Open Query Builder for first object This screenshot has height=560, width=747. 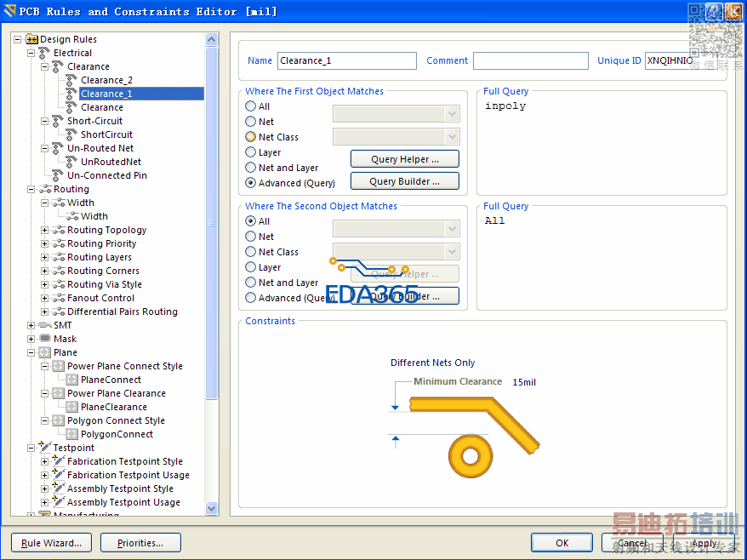pyautogui.click(x=405, y=181)
